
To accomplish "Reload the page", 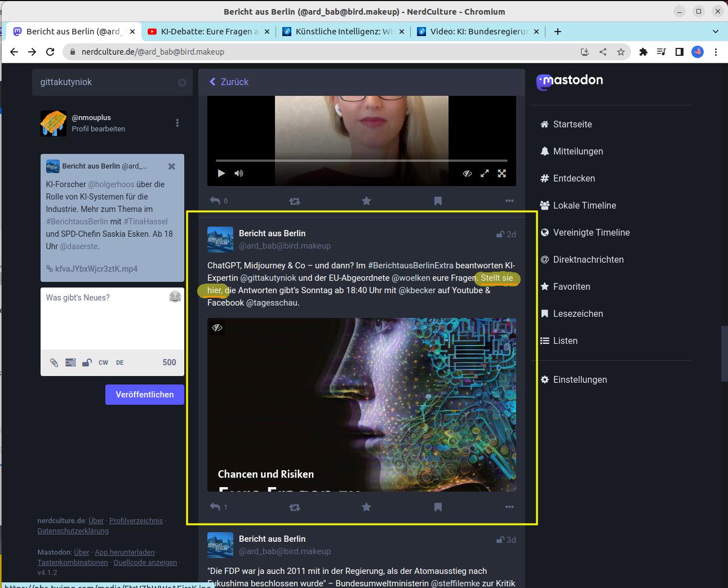I will 50,52.
